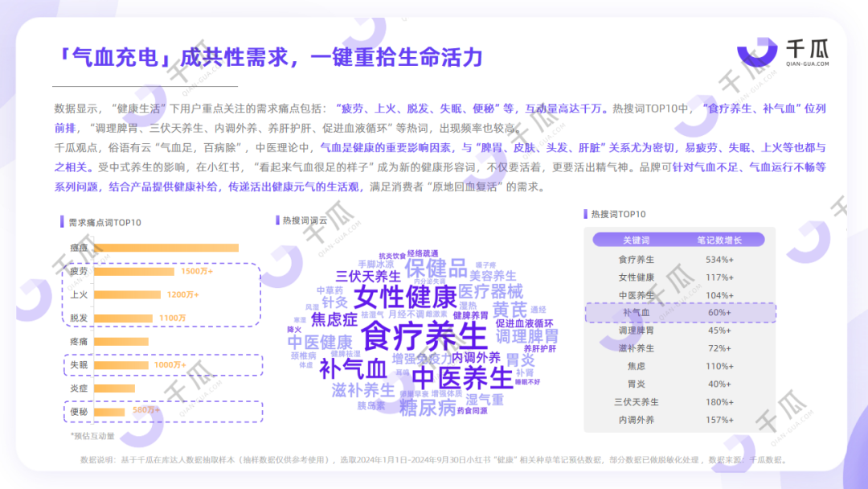868x489 pixels.
Task: Click the 1100万 value label
Action: tap(172, 318)
